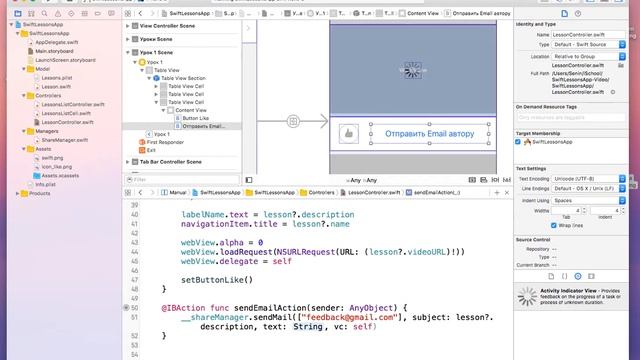640x360 pixels.
Task: Adjust the tab width stepper
Action: (584, 211)
